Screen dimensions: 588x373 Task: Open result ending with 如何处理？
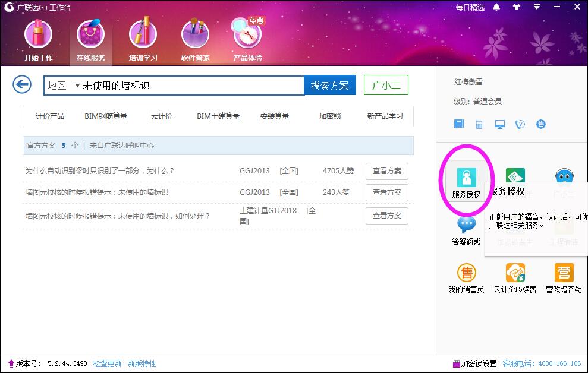click(x=117, y=216)
